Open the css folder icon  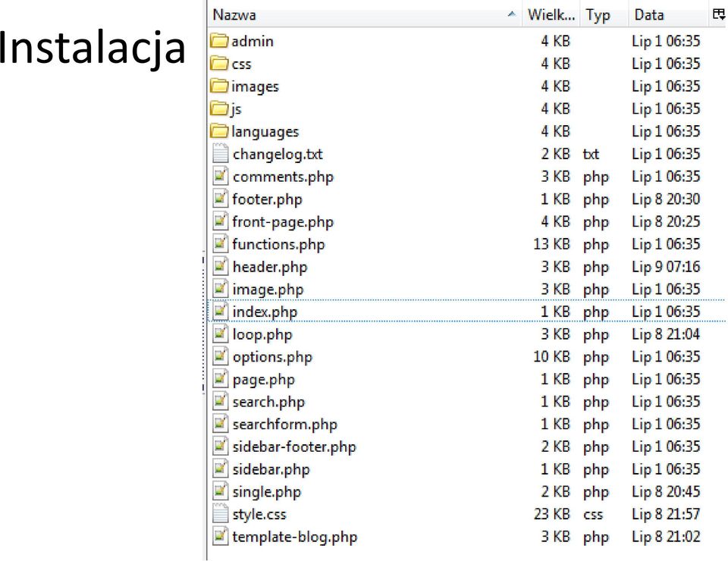point(218,63)
